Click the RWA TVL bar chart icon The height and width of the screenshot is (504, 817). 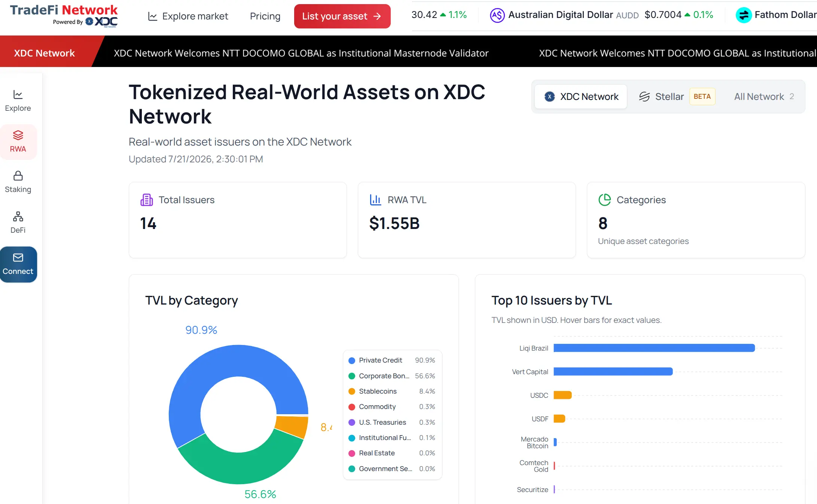point(375,200)
